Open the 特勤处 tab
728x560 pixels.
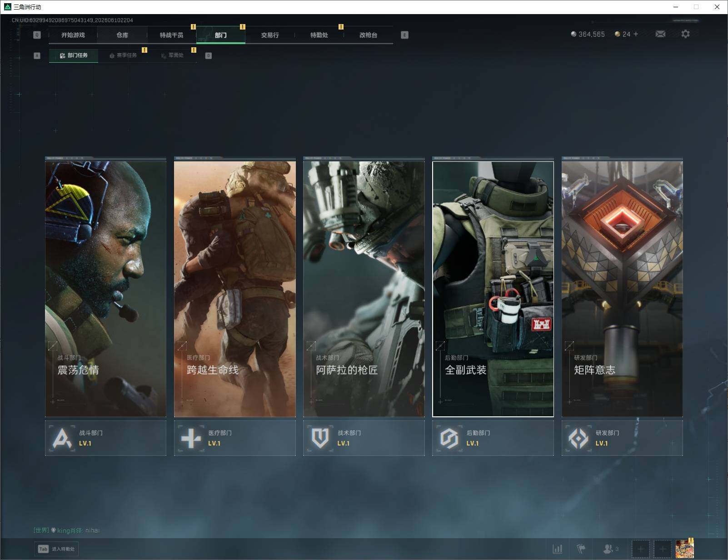[x=319, y=35]
